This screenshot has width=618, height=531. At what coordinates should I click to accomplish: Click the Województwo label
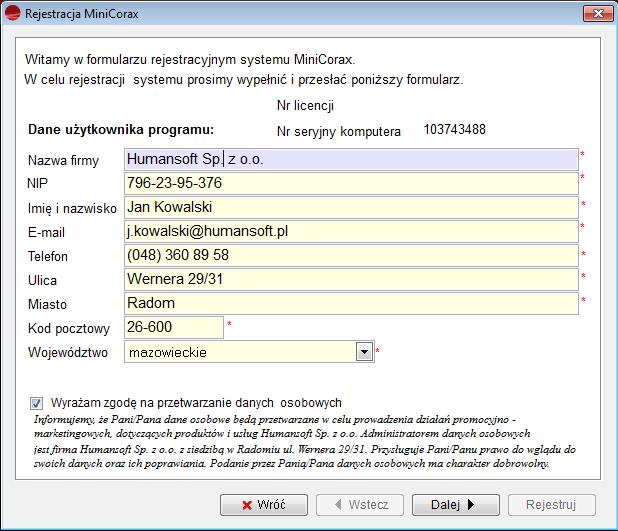click(68, 352)
